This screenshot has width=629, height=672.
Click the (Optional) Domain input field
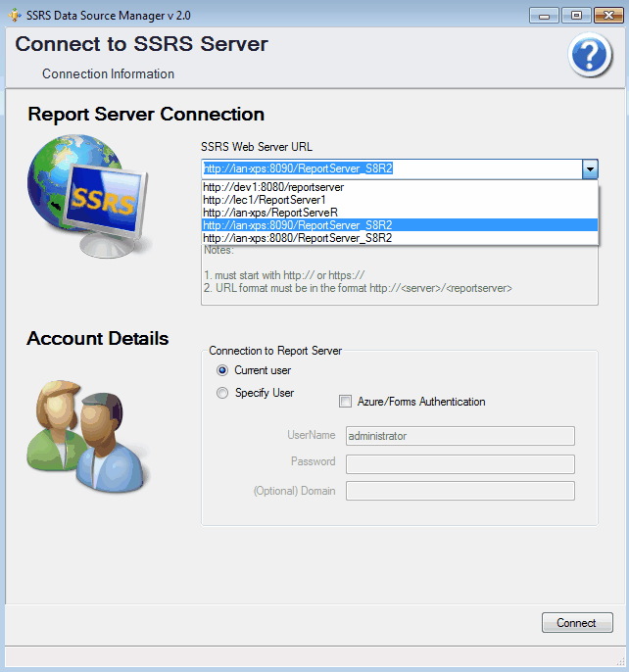point(460,491)
